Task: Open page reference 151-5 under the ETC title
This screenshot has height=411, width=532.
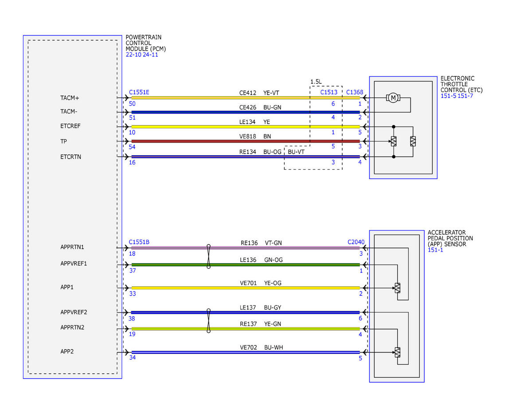Action: (449, 96)
